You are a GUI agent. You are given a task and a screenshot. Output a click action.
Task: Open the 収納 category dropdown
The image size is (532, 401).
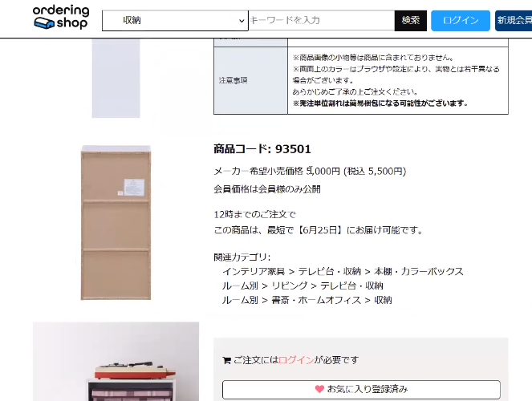click(175, 21)
